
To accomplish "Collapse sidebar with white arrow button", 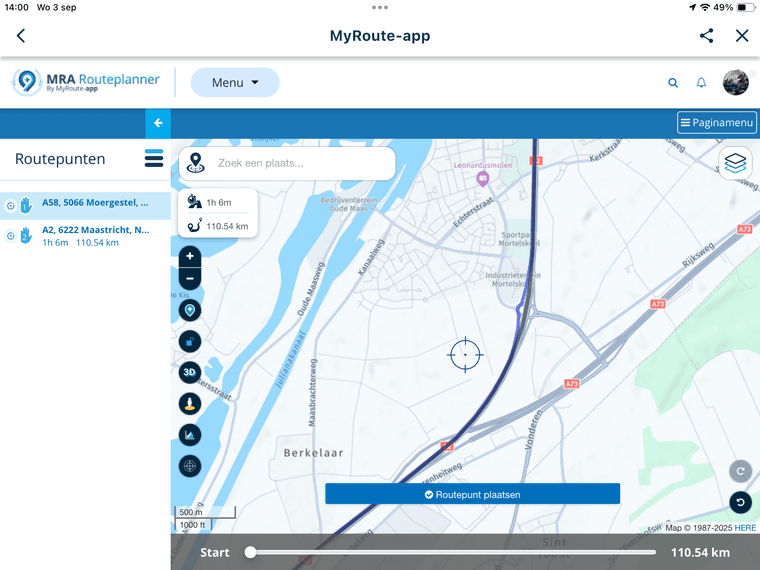I will [x=158, y=123].
